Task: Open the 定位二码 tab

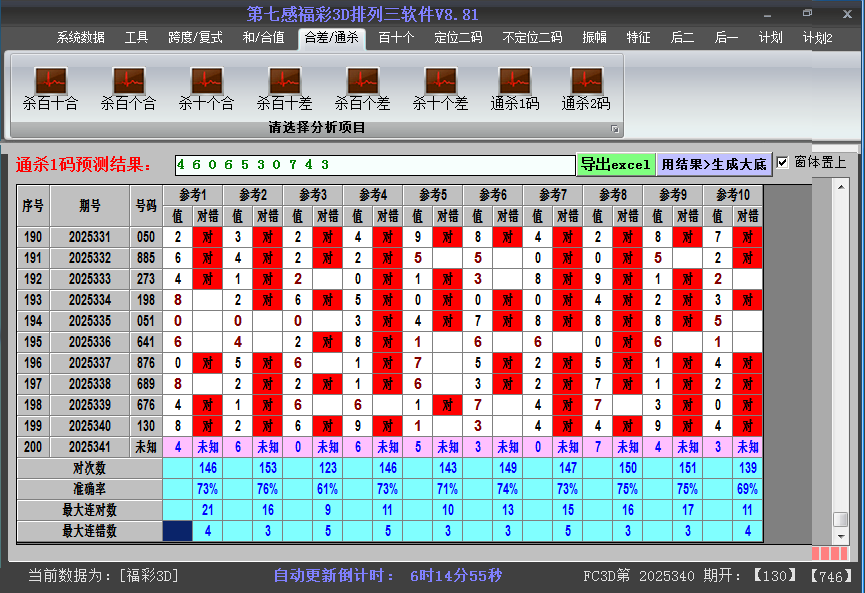Action: (458, 38)
